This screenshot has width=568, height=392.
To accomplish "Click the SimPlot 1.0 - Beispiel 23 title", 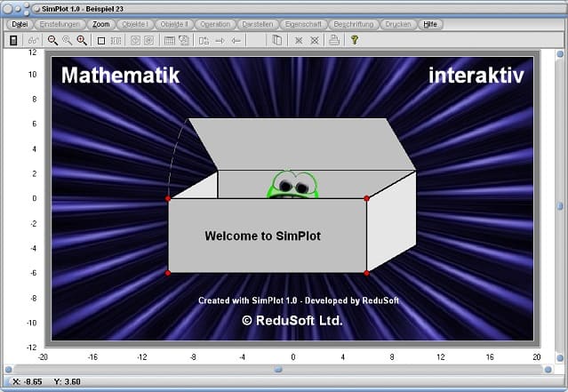I will [83, 9].
